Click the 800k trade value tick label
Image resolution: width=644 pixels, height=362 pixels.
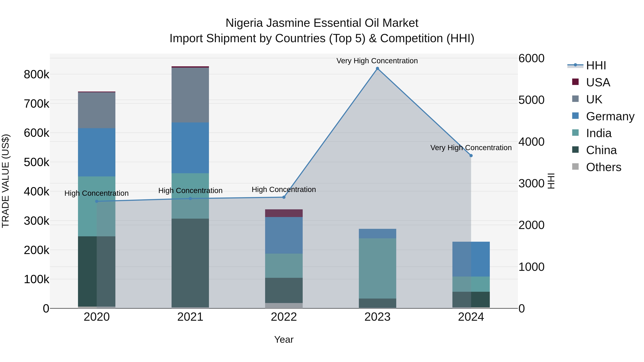36,74
